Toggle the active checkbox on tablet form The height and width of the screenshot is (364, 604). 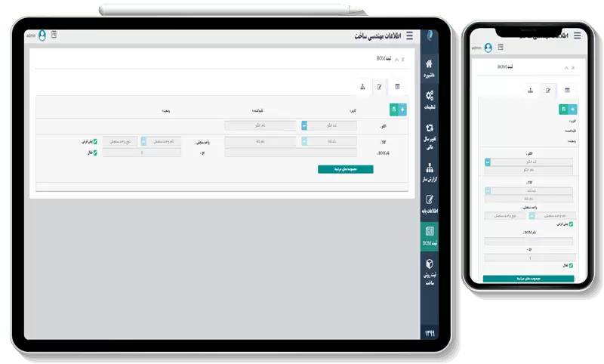[95, 153]
